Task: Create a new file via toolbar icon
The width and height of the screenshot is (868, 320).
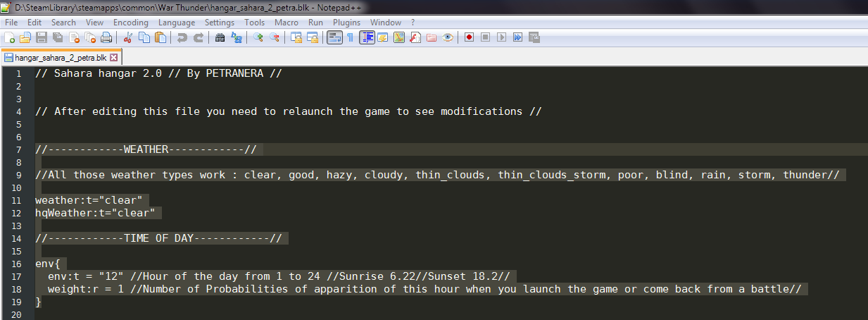Action: [x=10, y=37]
